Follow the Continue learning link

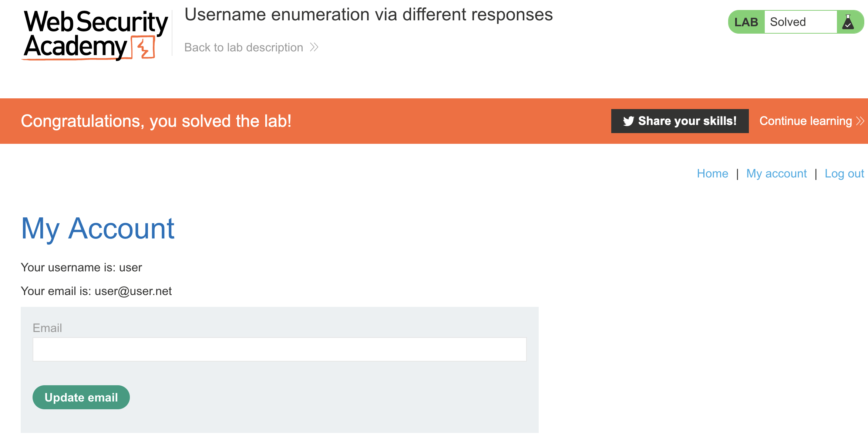tap(805, 121)
